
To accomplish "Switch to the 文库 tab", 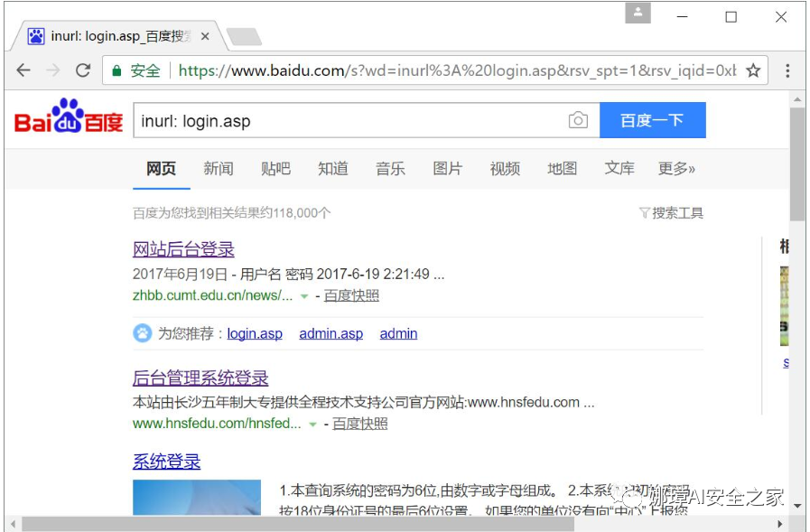I will coord(619,168).
